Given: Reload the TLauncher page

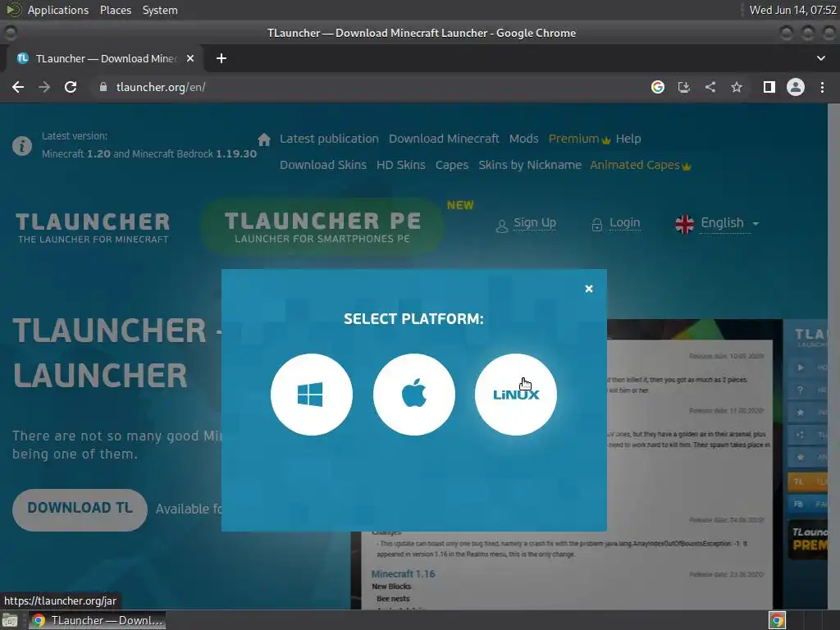Looking at the screenshot, I should 71,87.
